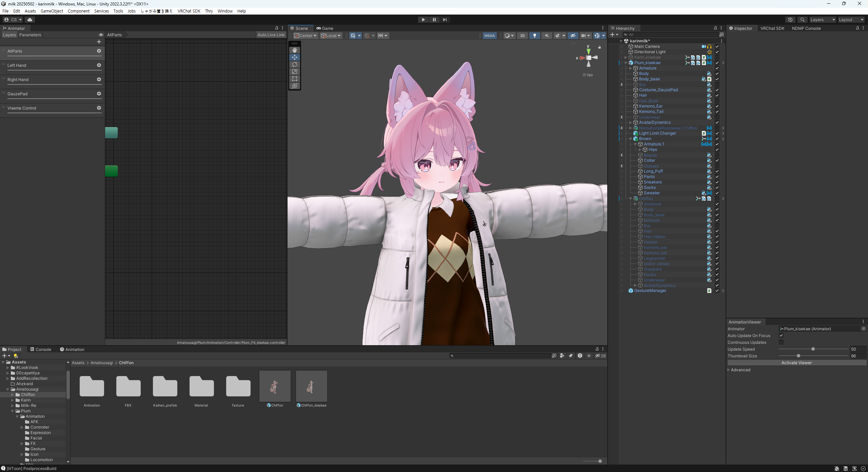Screen dimensions: 868x472
Task: Toggle scene lighting bulb icon
Action: coord(534,36)
